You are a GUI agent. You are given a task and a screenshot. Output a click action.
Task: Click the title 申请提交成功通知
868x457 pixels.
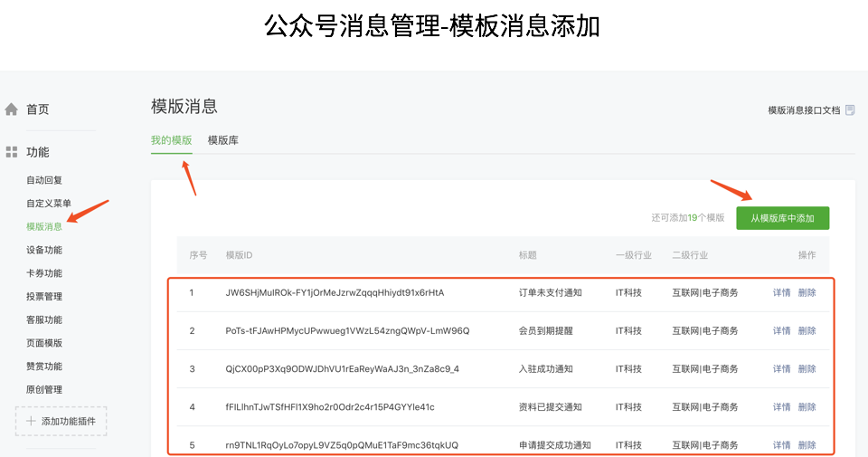coord(554,445)
